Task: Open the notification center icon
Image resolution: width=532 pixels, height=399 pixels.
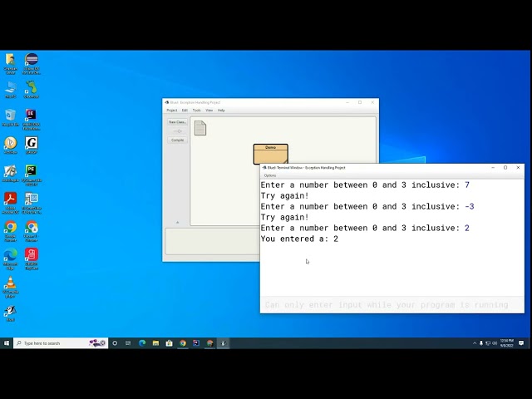Action: click(x=521, y=343)
